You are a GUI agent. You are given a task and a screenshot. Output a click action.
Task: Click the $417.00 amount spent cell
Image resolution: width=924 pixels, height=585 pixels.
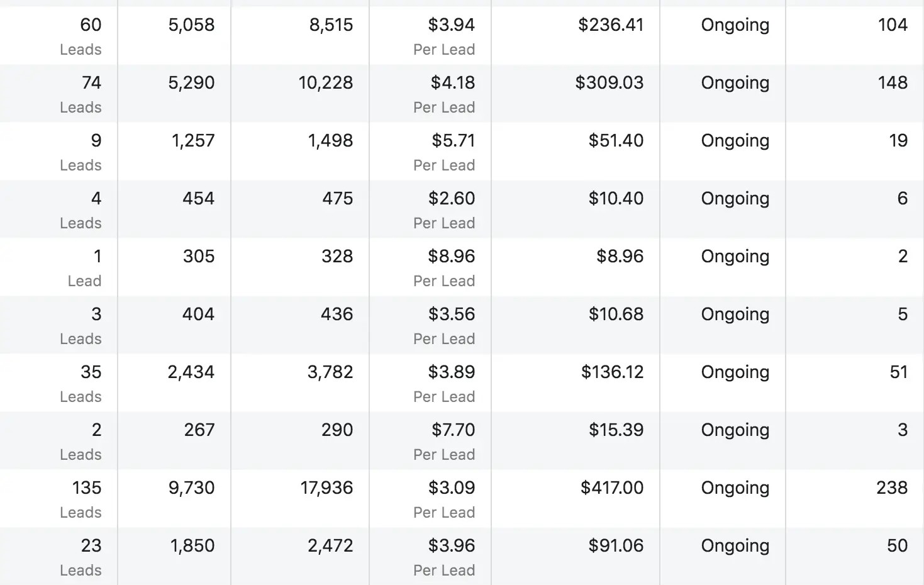(x=576, y=499)
